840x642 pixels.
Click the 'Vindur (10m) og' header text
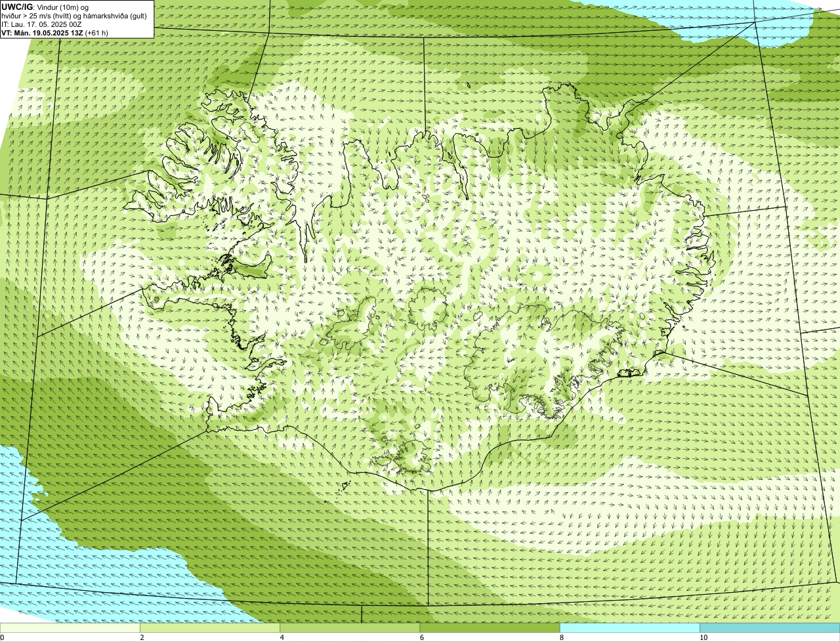pyautogui.click(x=62, y=7)
